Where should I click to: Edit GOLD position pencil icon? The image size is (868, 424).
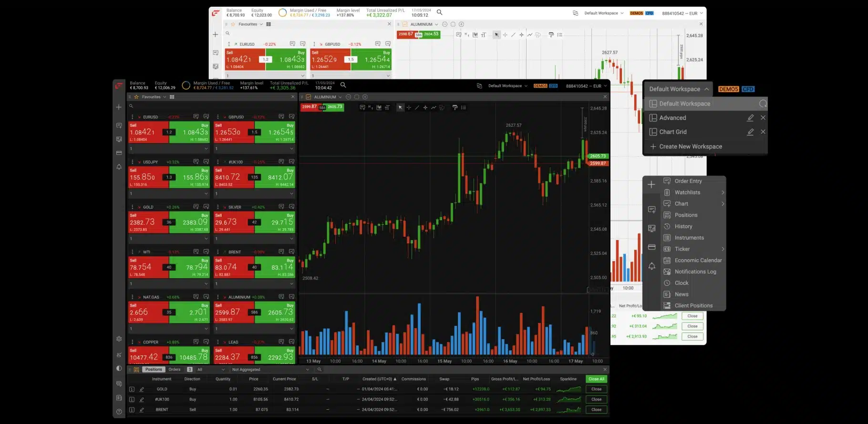tap(142, 389)
